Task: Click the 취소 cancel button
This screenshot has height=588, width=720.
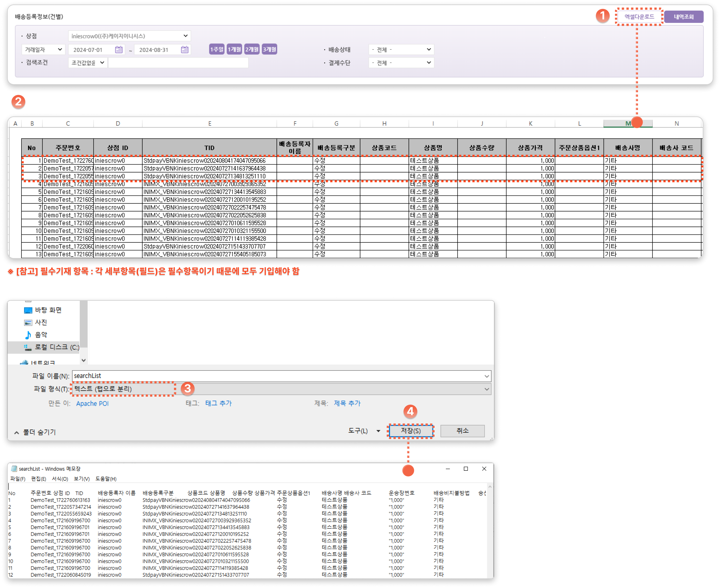Action: [462, 431]
